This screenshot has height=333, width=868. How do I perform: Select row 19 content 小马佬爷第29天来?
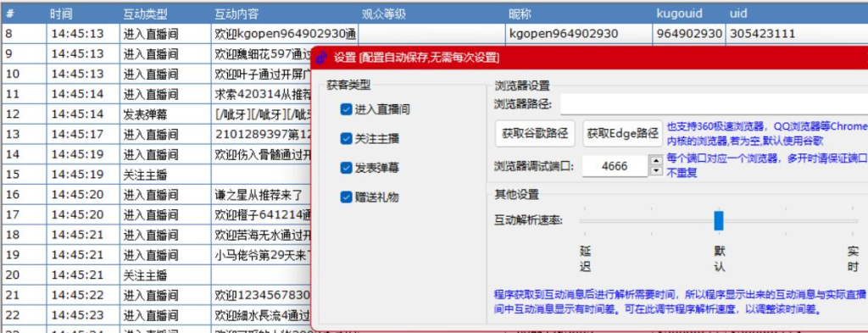pyautogui.click(x=261, y=255)
